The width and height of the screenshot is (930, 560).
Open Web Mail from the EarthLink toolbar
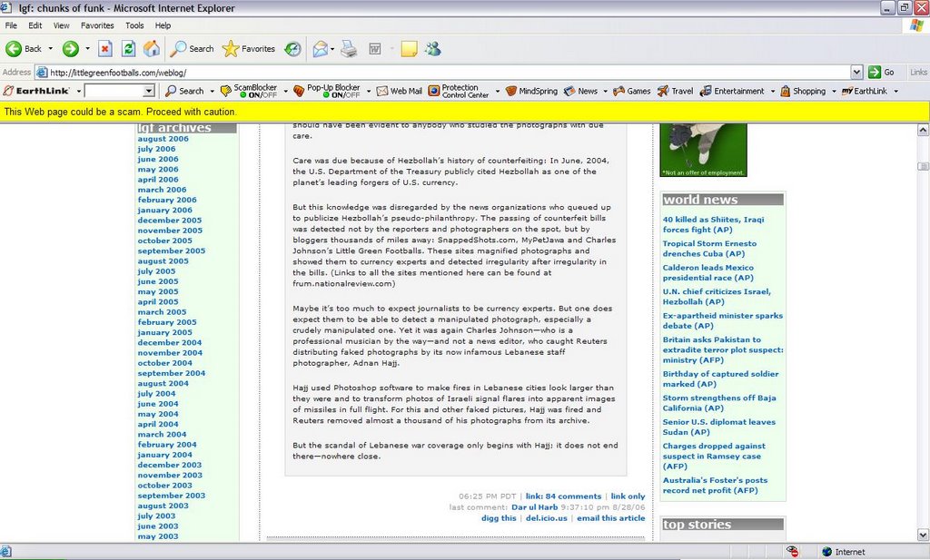(x=400, y=91)
